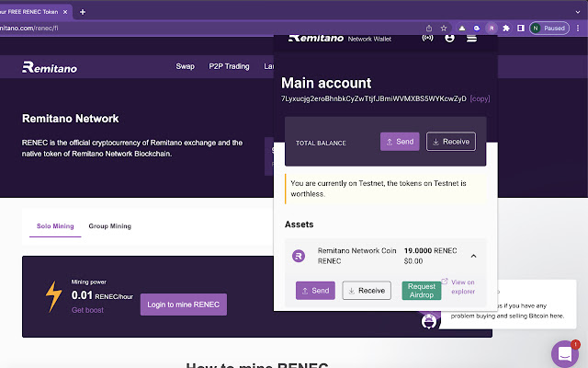Image resolution: width=588 pixels, height=368 pixels.
Task: Click the Testnet warning notice
Action: point(386,189)
